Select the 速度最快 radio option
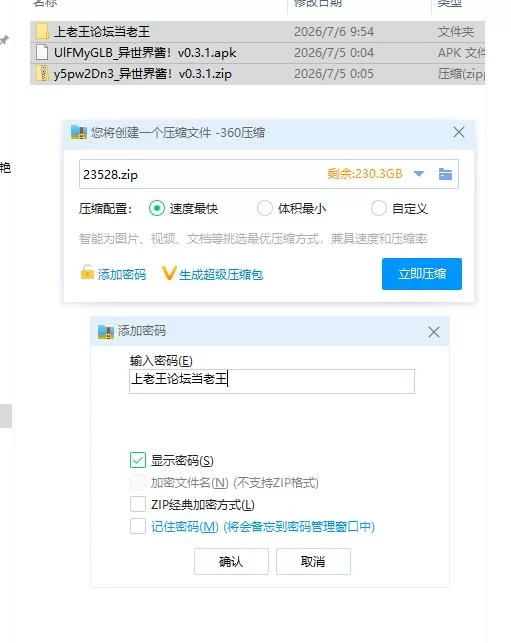The height and width of the screenshot is (643, 511). 157,208
